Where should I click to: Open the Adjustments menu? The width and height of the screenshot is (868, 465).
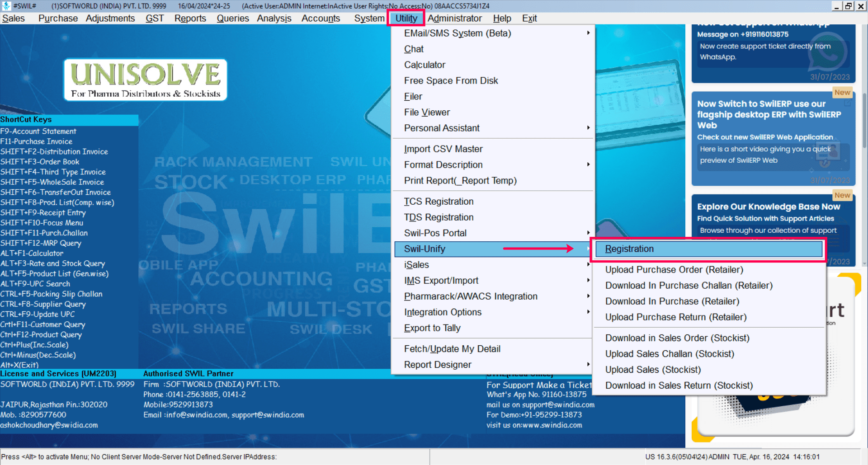coord(110,19)
